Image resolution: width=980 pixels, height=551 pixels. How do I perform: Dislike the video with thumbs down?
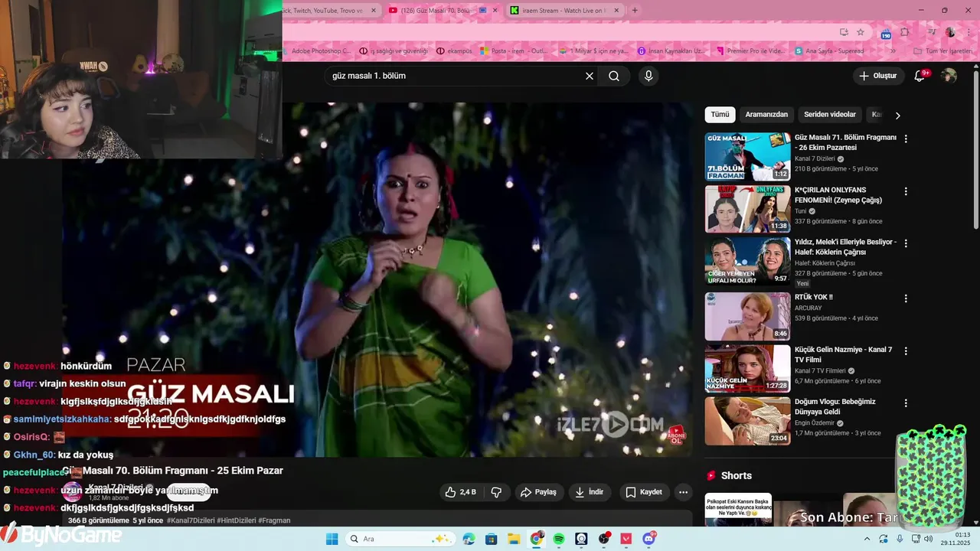tap(496, 492)
